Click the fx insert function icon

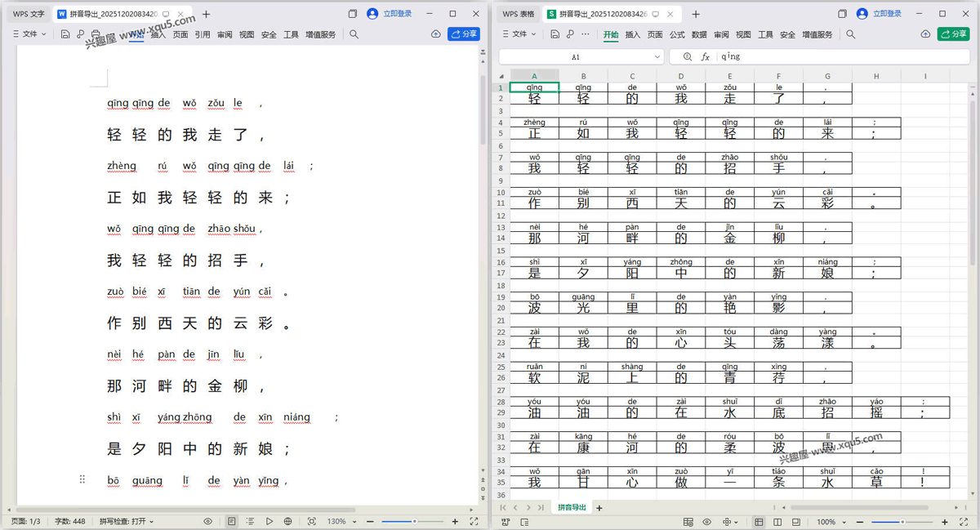pyautogui.click(x=706, y=56)
